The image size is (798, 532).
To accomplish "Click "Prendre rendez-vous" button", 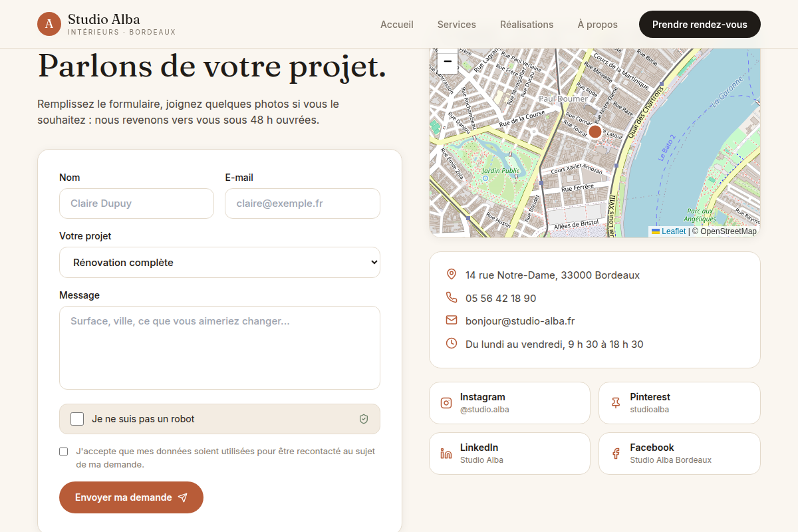I will coord(700,24).
